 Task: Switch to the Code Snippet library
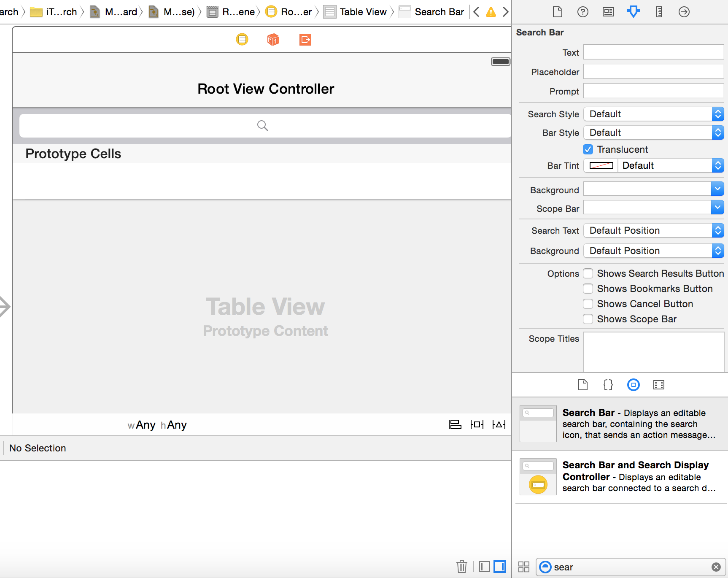pos(608,385)
